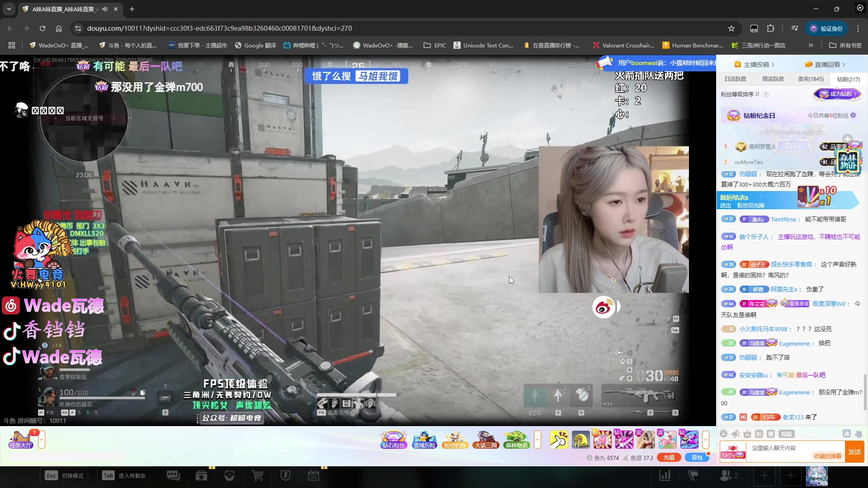Open the in-game shopping cart icon
This screenshot has width=868, height=488.
257,475
